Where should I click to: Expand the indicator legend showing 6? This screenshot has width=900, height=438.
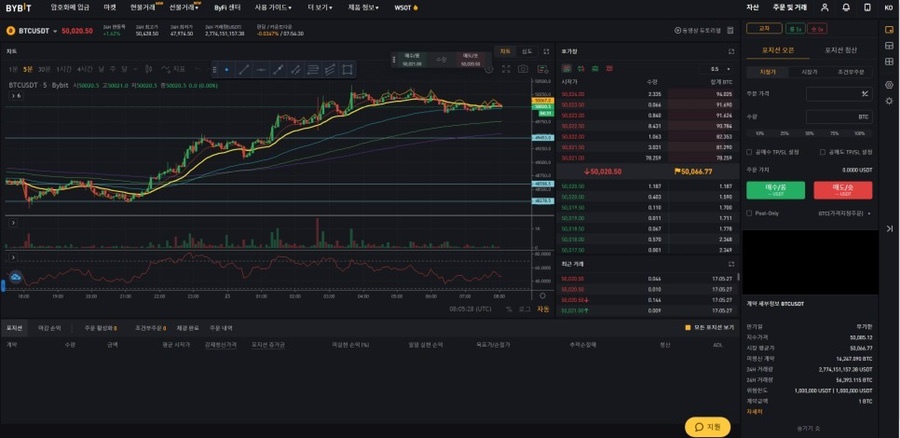point(15,96)
